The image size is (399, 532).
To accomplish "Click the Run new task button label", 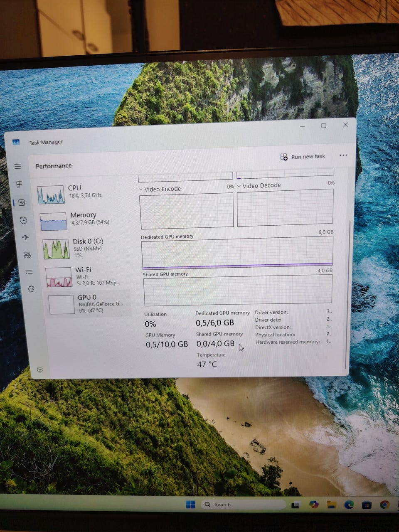I will click(308, 157).
